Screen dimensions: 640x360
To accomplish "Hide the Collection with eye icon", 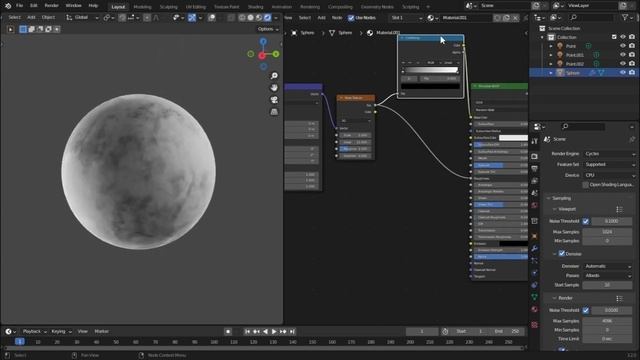I will [x=623, y=37].
